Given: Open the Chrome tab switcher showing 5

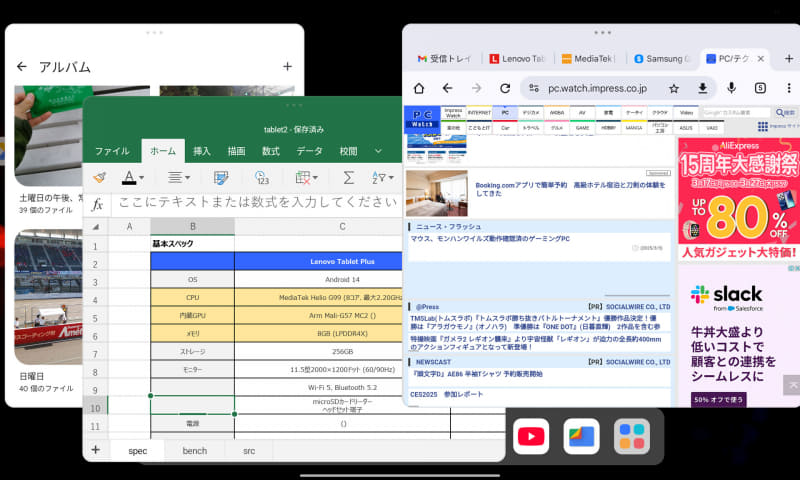Looking at the screenshot, I should pos(760,88).
